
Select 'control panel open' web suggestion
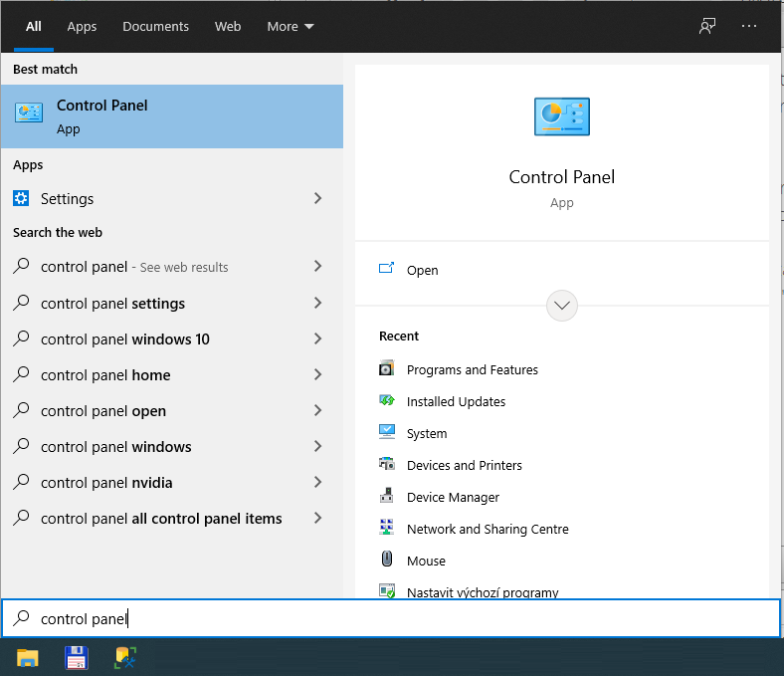(x=172, y=410)
